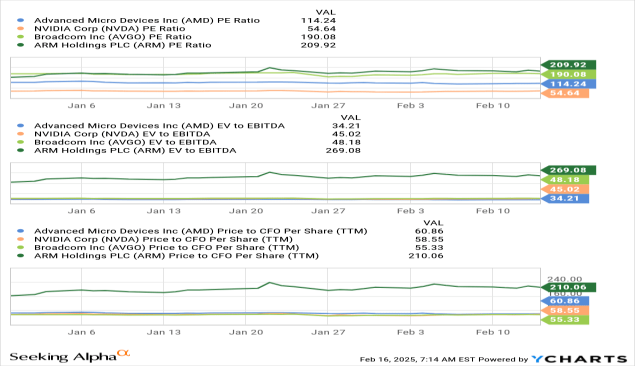635x366 pixels.
Task: Click the 'Feb 16, 2025, 7:14 AM EST' timestamp
Action: (417, 360)
